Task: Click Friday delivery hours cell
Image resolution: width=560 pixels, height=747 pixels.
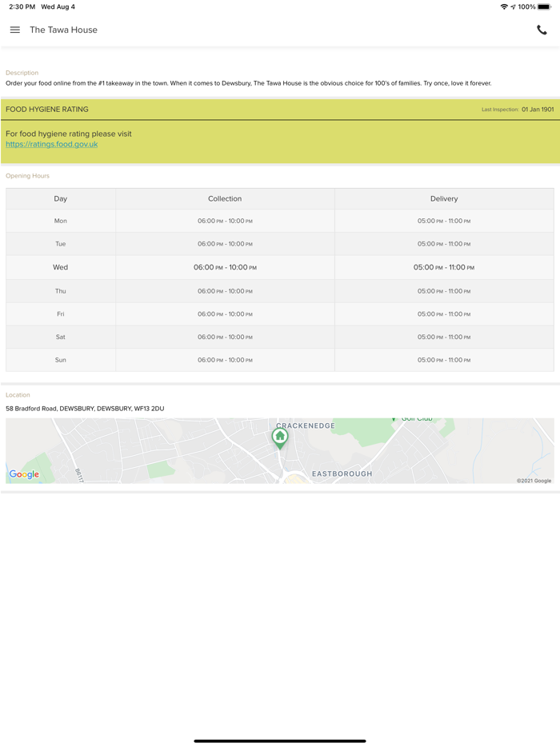Action: point(444,314)
